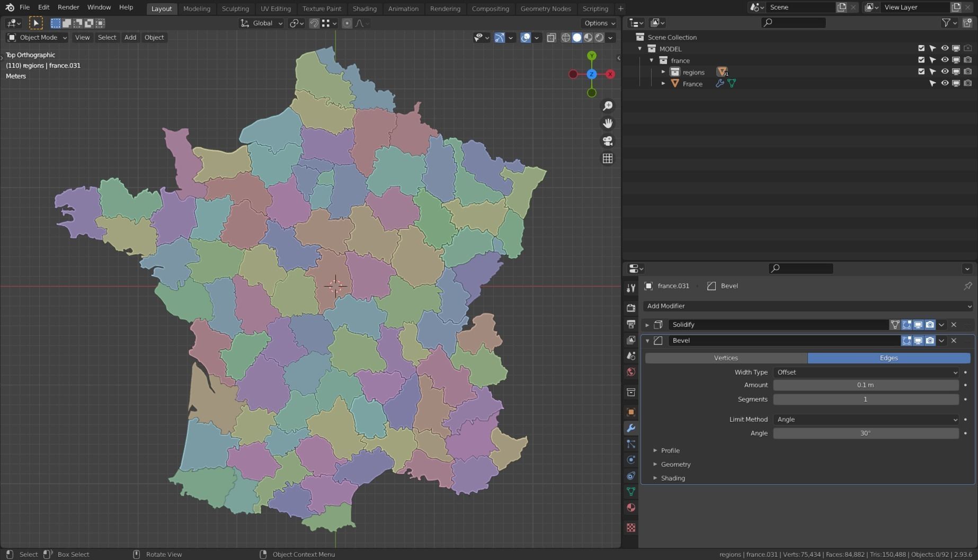Toggle the MODEL collection exclude checkbox
978x560 pixels.
point(921,48)
